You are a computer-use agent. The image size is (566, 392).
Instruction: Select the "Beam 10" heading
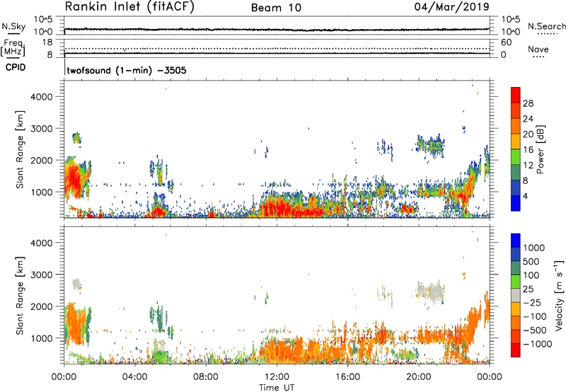276,8
